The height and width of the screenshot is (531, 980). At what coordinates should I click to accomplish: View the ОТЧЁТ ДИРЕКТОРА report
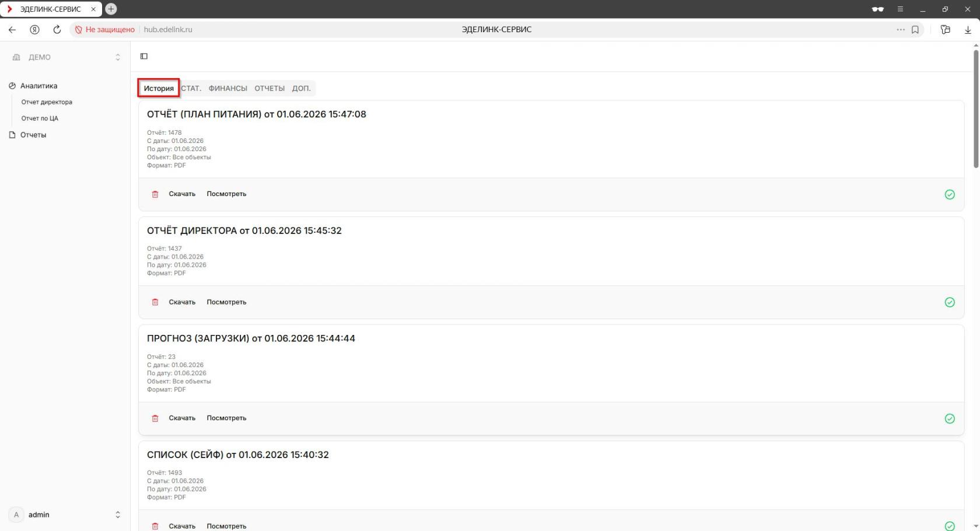coord(226,302)
